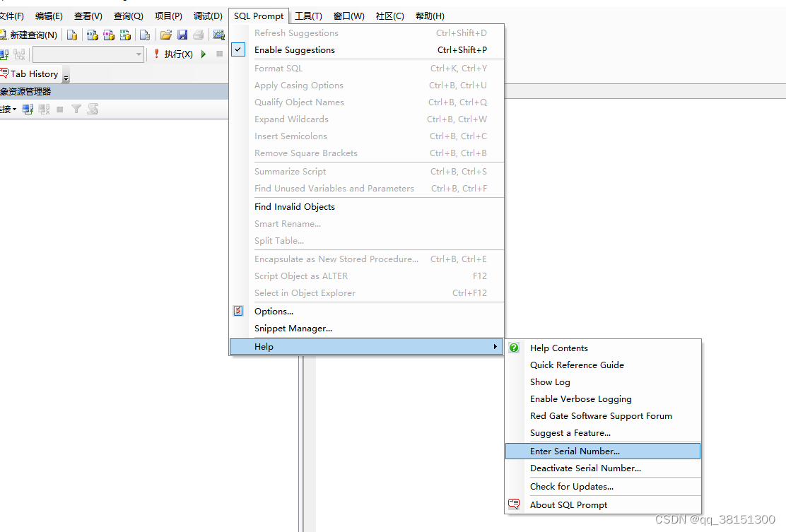The width and height of the screenshot is (786, 532).
Task: Open the 工具(T) menu
Action: (308, 16)
